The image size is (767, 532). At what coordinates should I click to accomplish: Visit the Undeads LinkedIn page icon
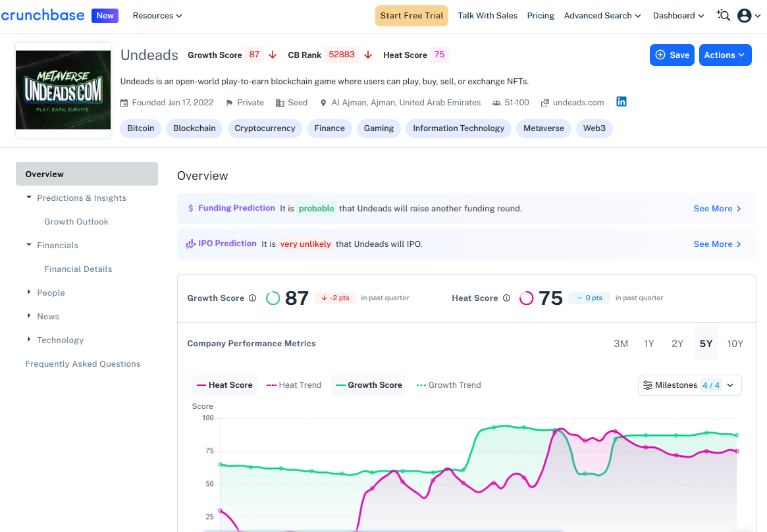622,102
